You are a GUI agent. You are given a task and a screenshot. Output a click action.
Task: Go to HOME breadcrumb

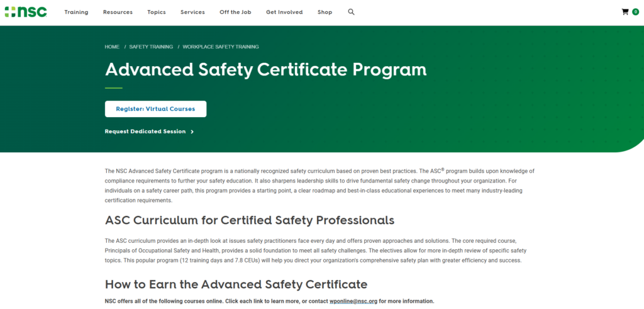112,47
